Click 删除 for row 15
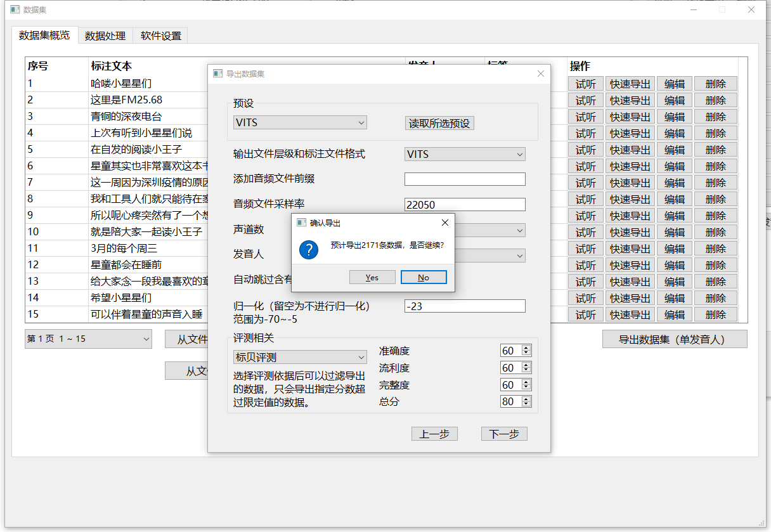The image size is (771, 532). (716, 315)
